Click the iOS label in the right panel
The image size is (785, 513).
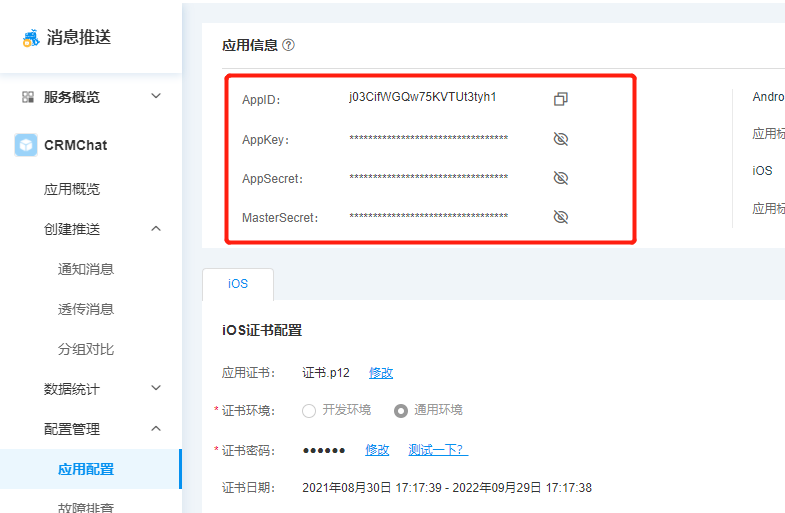coord(762,171)
